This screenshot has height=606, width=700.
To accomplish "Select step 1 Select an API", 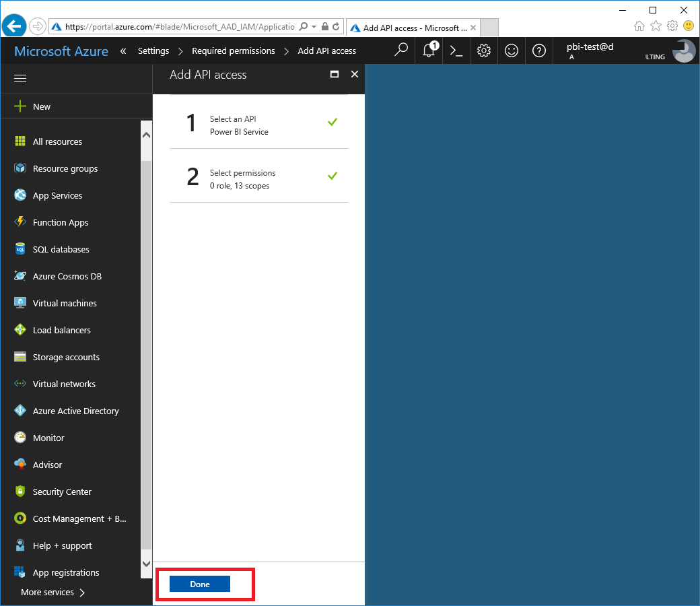I will click(258, 125).
